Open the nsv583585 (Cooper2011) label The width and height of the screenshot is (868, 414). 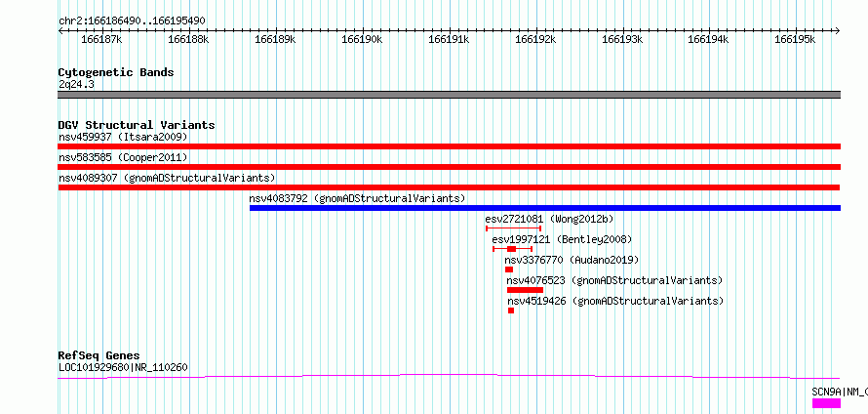coord(123,157)
